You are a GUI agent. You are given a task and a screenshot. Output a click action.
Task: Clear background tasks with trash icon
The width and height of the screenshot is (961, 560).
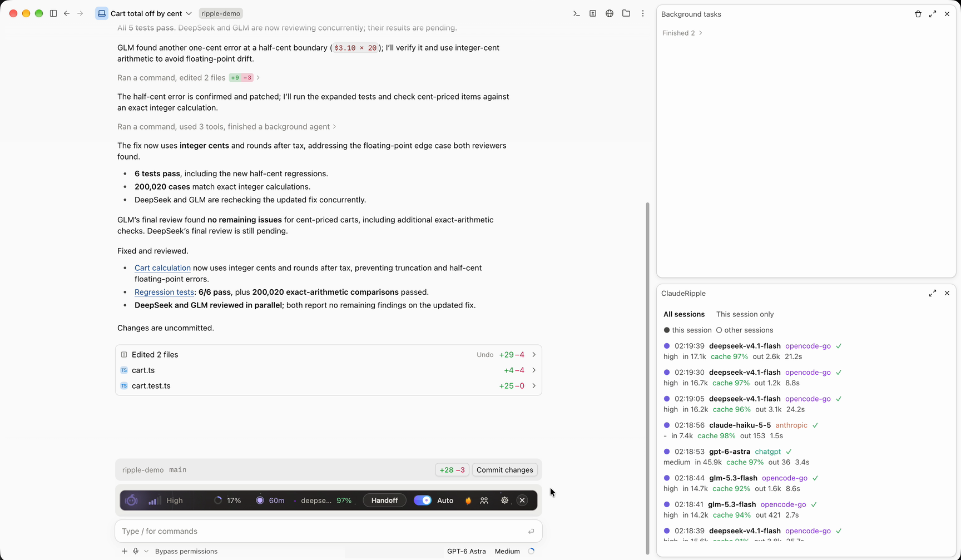coord(918,14)
